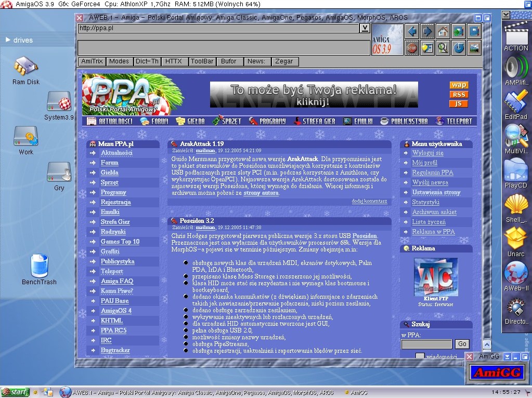Focus the URL address field
Viewport: 532px width, 398px height.
click(x=218, y=28)
